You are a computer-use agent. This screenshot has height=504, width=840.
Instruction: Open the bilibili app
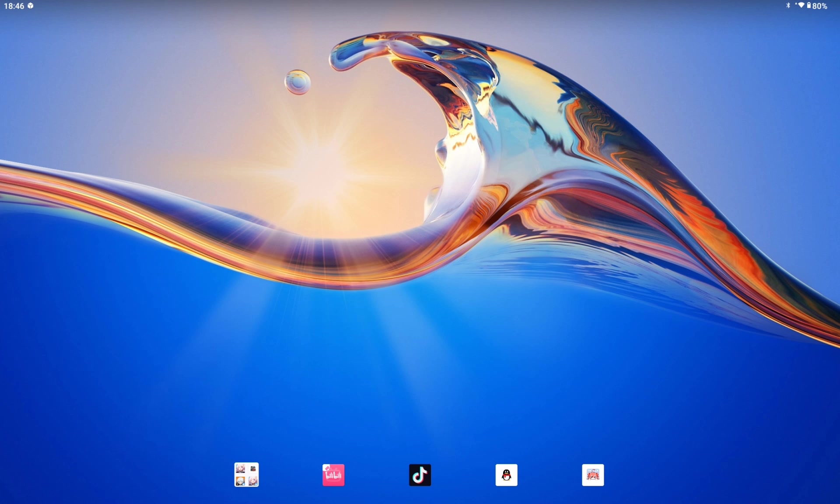(x=333, y=475)
